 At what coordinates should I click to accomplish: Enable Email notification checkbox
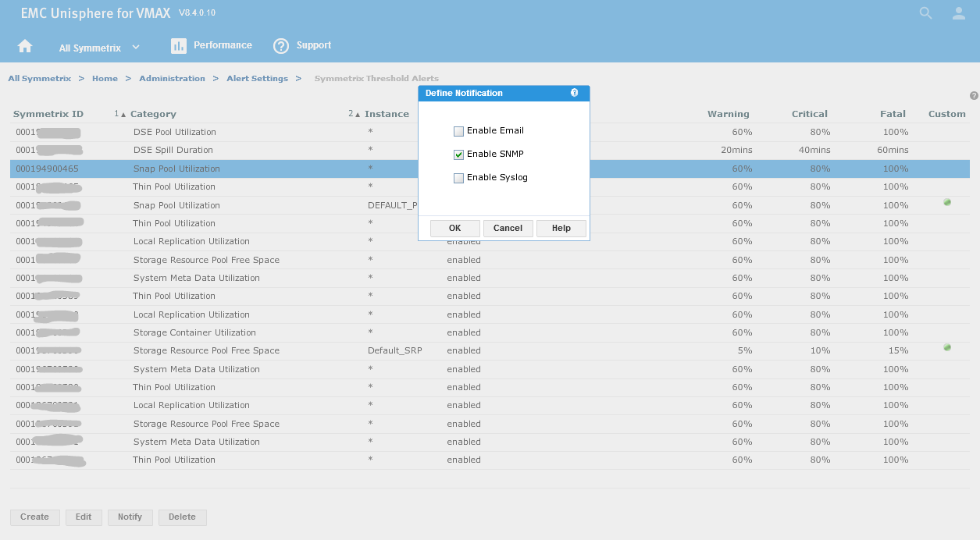[459, 131]
